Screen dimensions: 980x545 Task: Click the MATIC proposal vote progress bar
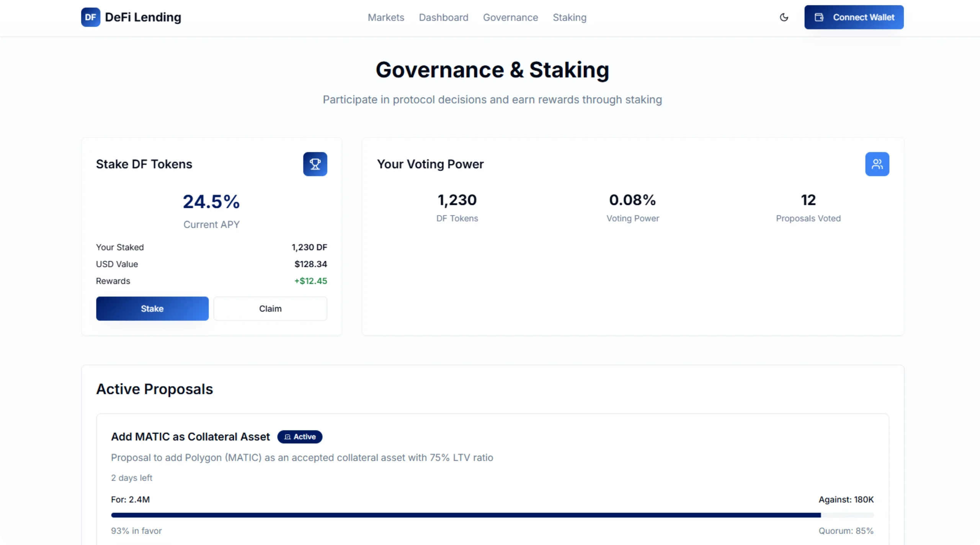[x=492, y=515]
